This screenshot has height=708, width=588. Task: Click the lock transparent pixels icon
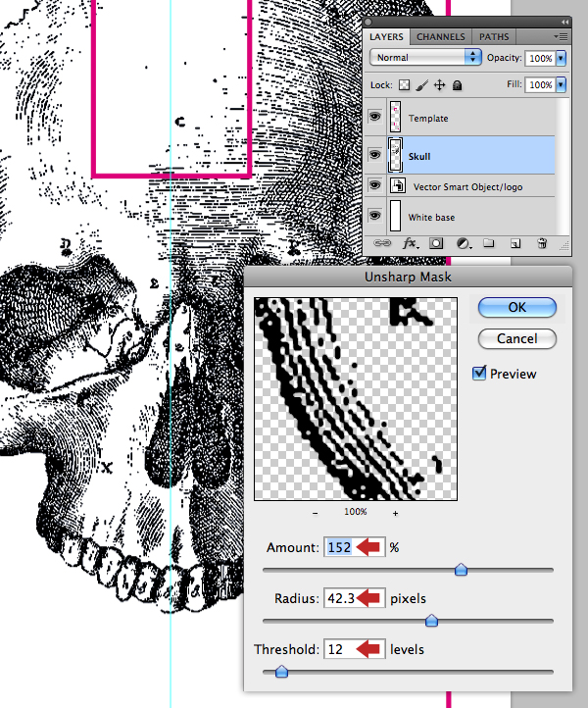point(405,85)
